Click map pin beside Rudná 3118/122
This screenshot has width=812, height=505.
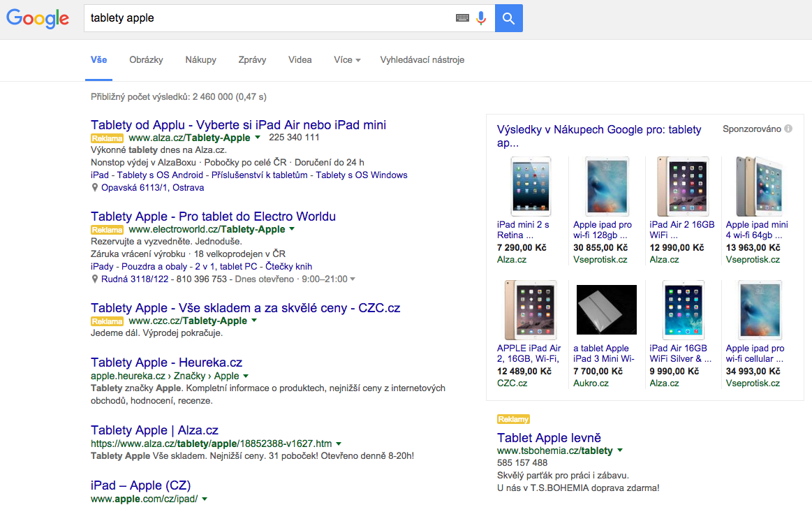(x=95, y=279)
